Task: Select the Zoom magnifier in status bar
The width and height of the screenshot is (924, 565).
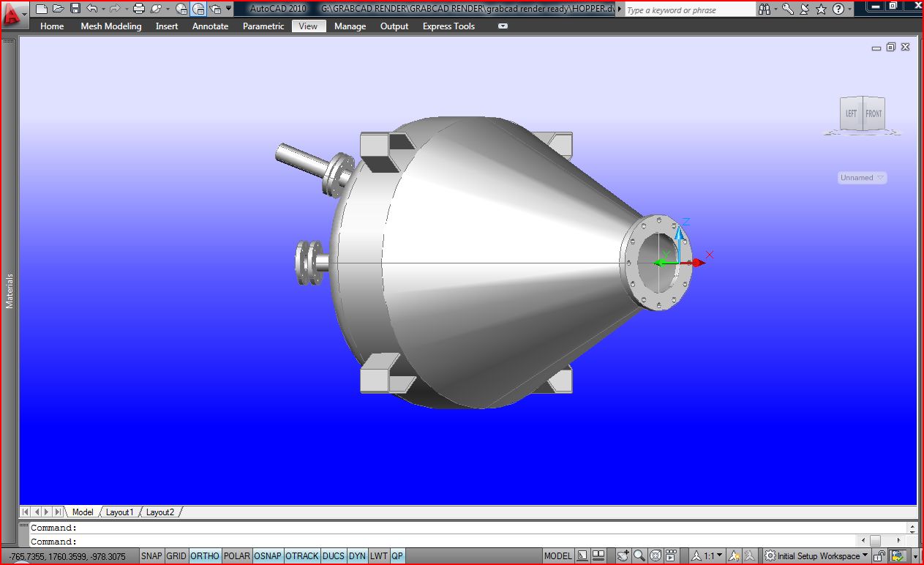Action: [x=639, y=556]
